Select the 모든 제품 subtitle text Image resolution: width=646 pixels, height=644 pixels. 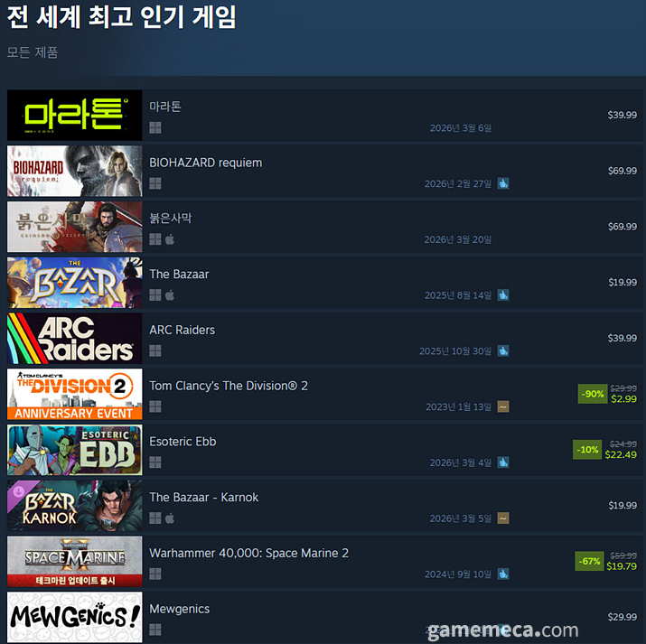coord(33,52)
